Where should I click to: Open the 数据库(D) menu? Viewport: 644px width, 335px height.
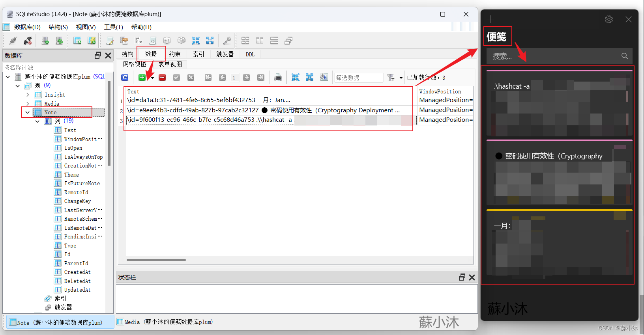[27, 27]
